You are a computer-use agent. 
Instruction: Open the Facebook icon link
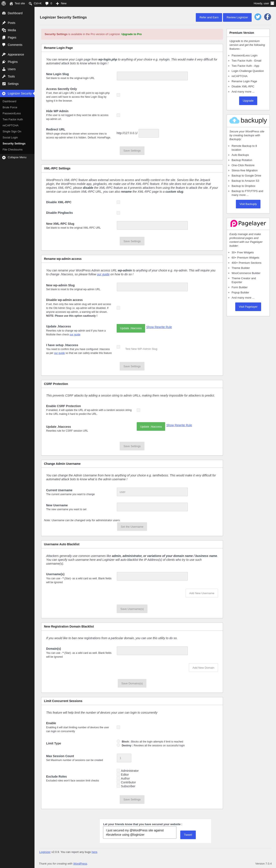coord(268,17)
